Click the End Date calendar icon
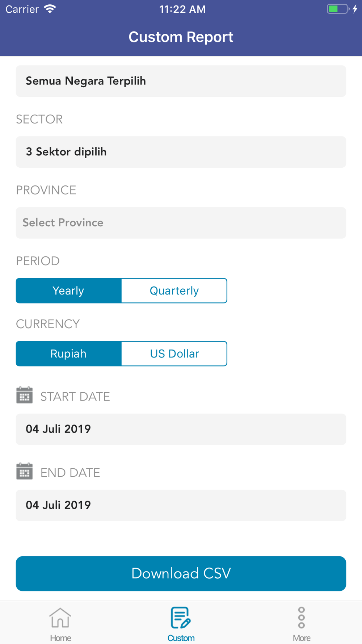 pyautogui.click(x=25, y=471)
